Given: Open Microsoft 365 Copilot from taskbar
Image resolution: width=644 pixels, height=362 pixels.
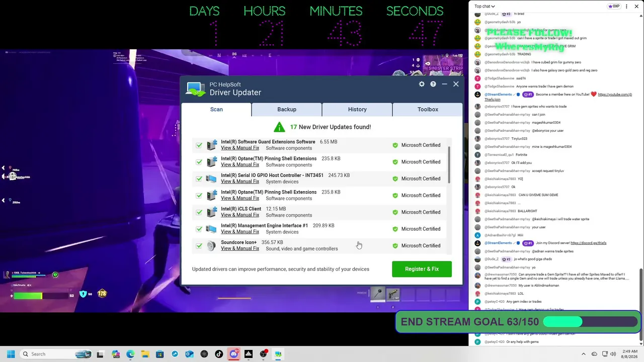Looking at the screenshot, I should coord(116,354).
